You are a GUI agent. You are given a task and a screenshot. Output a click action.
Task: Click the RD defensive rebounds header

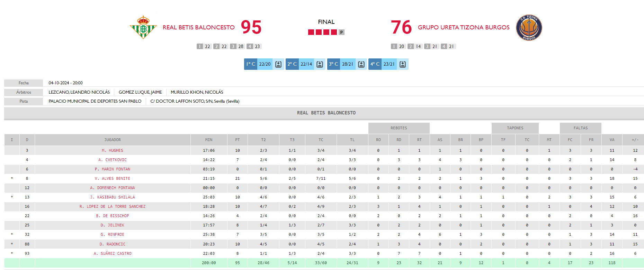pyautogui.click(x=399, y=140)
